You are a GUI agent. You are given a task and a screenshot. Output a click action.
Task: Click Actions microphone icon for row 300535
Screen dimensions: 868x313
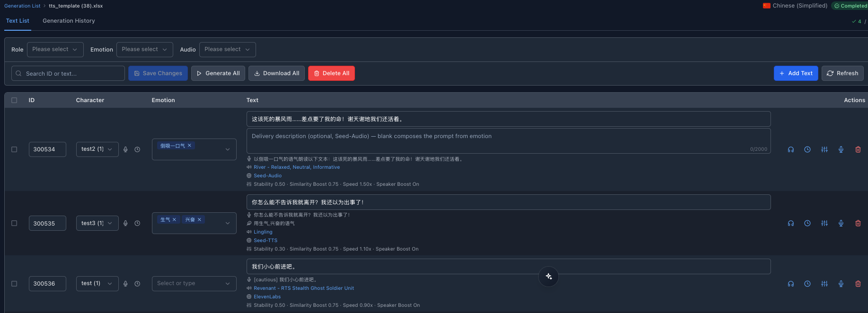(x=841, y=223)
